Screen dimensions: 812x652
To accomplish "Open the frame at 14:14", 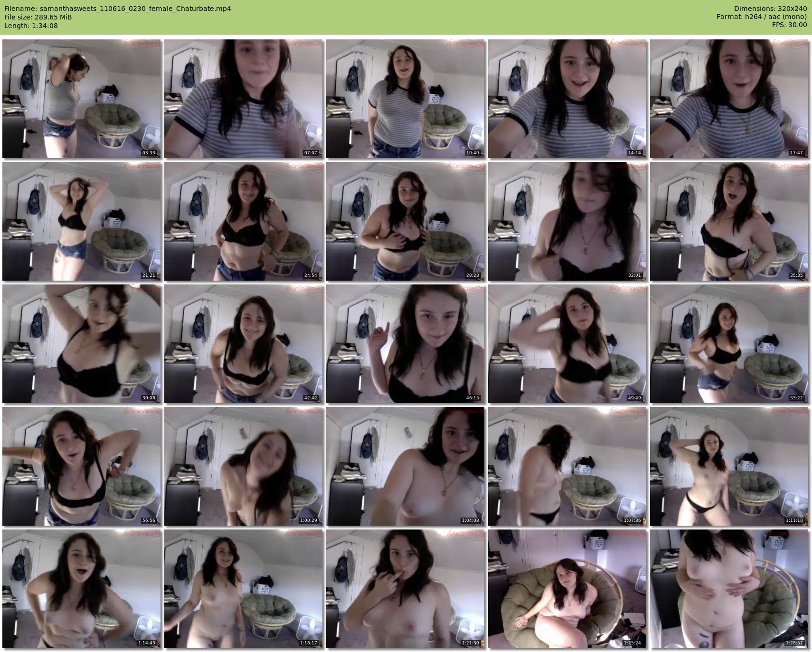I will point(567,99).
